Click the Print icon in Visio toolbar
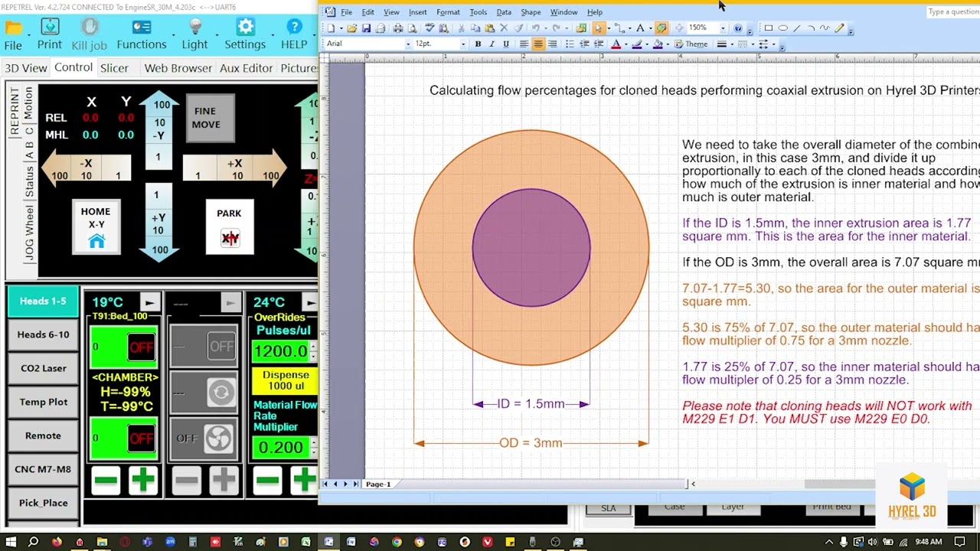980x551 pixels. [398, 28]
